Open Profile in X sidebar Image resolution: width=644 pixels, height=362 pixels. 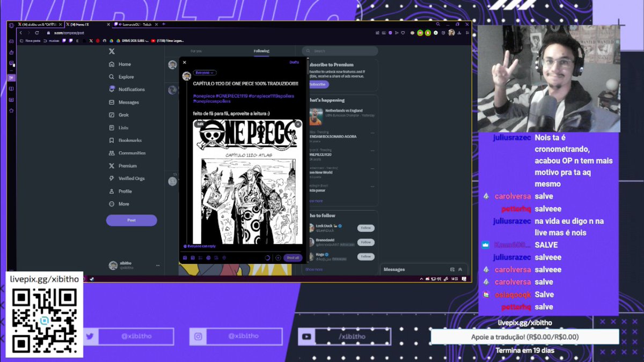click(x=121, y=191)
